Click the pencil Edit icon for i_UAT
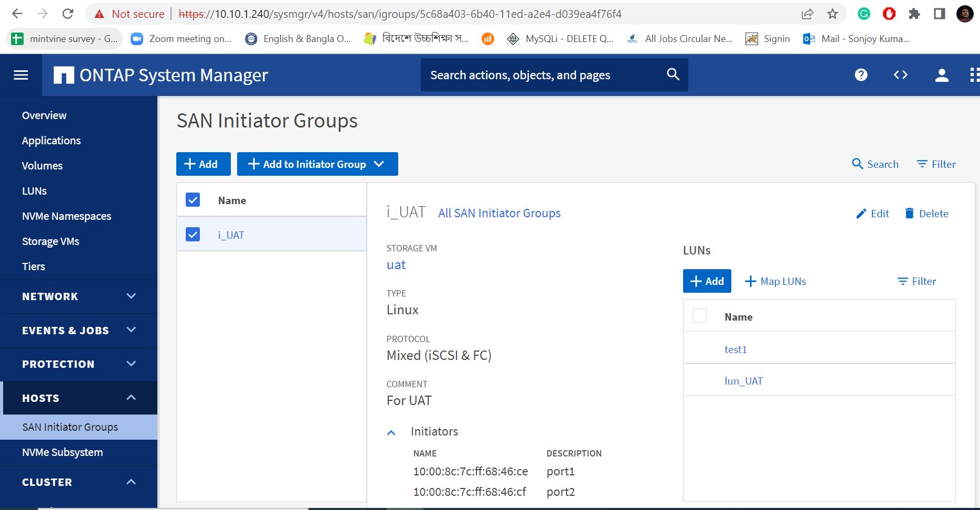The height and width of the screenshot is (510, 980). coord(861,214)
